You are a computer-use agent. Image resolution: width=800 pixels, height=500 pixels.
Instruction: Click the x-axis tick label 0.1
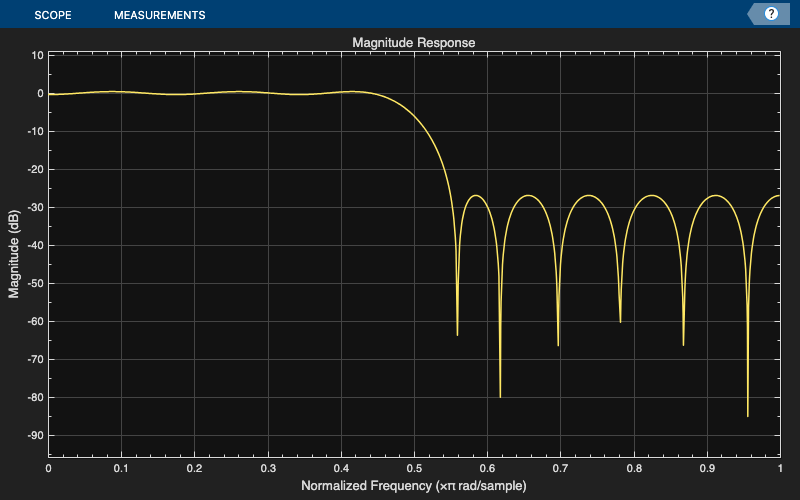click(121, 468)
